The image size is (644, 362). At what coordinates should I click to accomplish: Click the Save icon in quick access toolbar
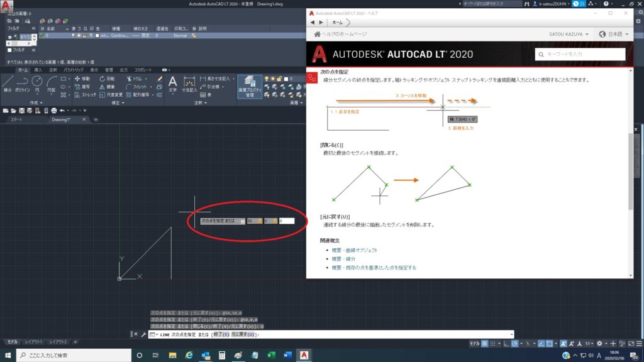coord(21,111)
